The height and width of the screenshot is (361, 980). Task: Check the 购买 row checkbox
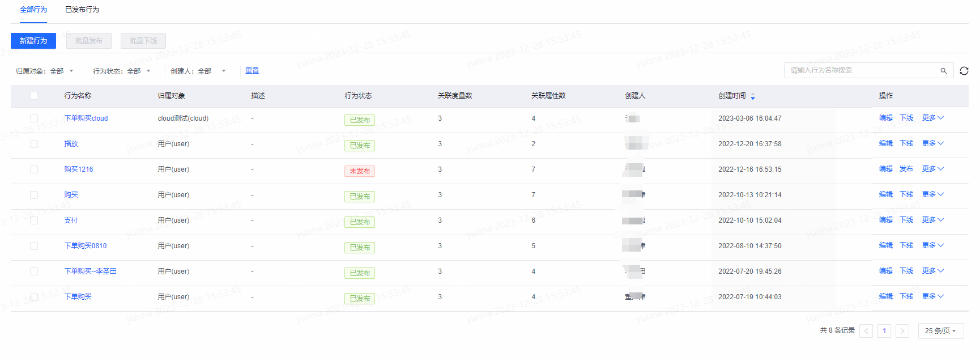click(x=34, y=195)
